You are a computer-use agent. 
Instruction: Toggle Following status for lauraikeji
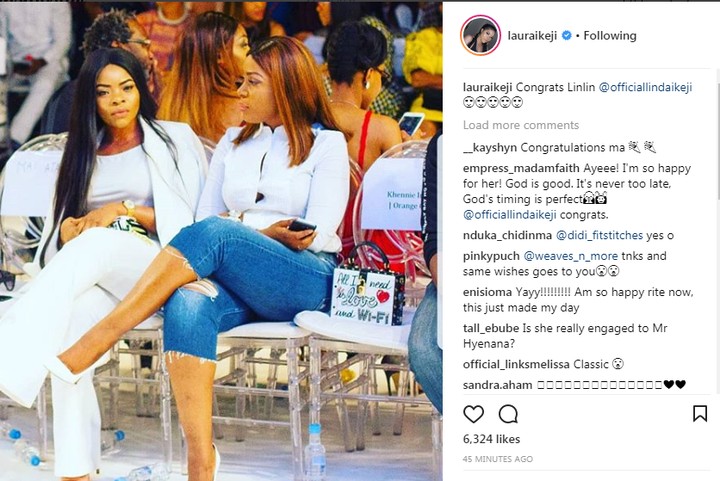pos(610,35)
